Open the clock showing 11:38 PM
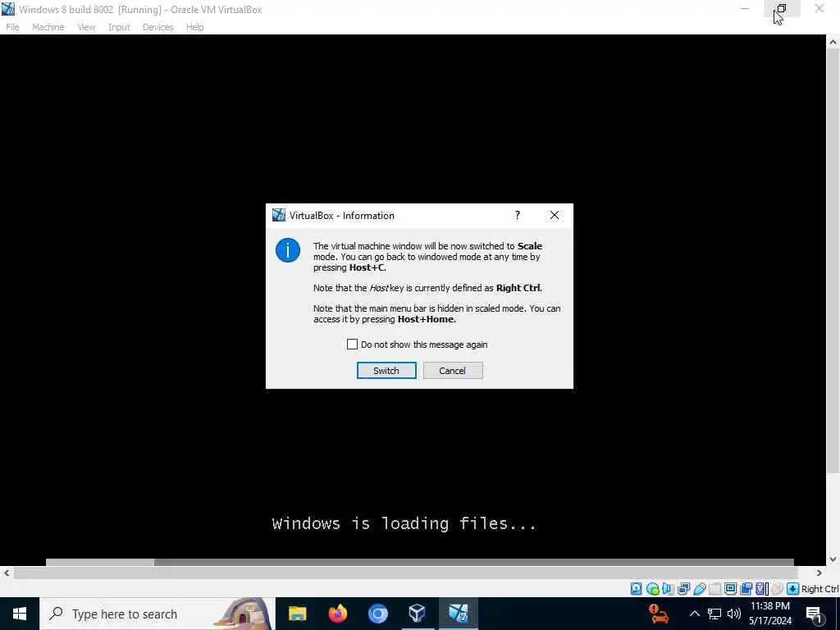840x630 pixels. pyautogui.click(x=769, y=614)
